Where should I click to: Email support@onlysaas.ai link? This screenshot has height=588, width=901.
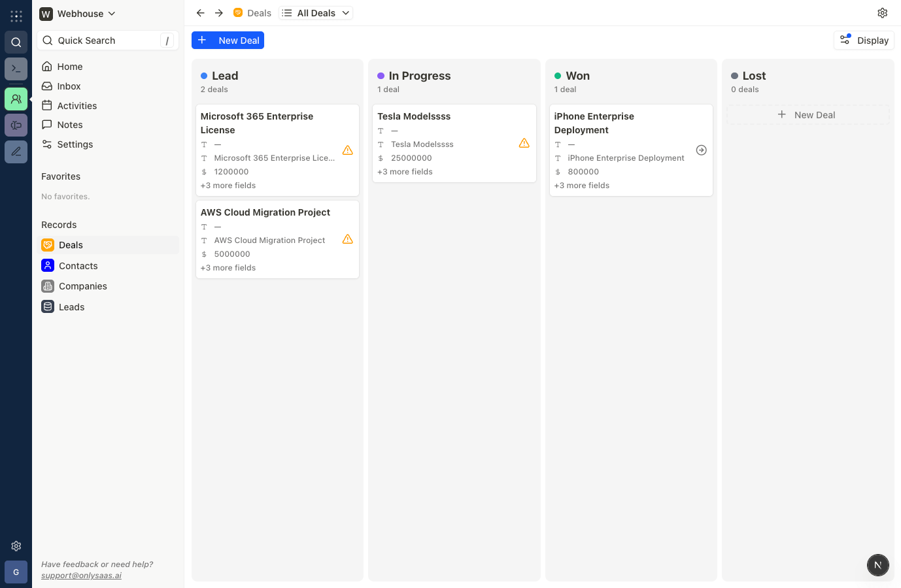[81, 576]
